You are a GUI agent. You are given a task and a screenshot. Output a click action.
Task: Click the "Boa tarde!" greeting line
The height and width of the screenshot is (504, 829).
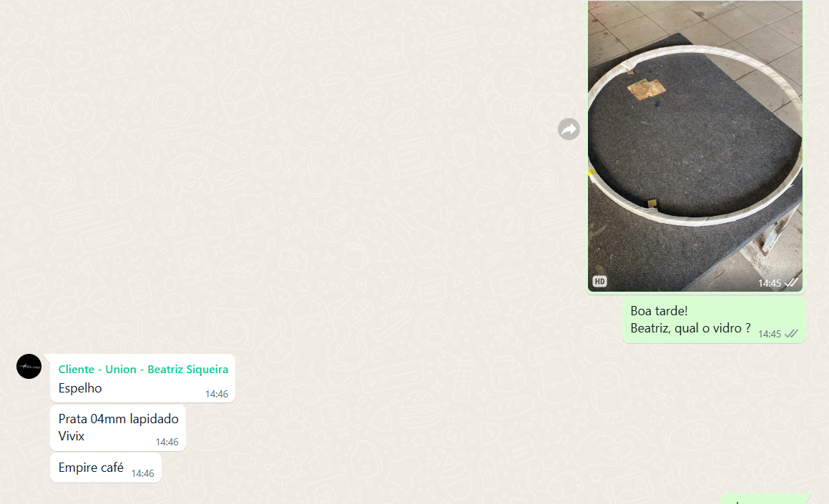coord(659,311)
